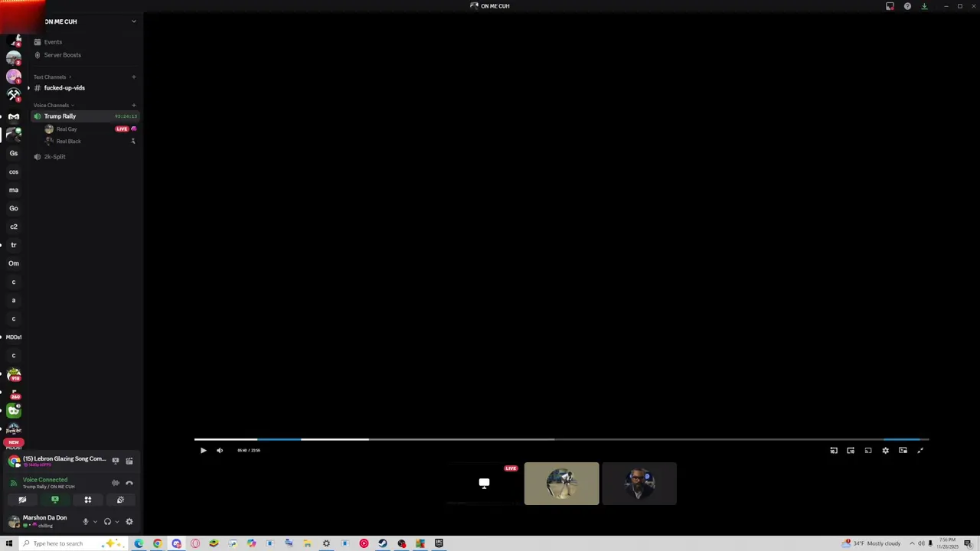
Task: Mute the video player volume
Action: tap(220, 450)
